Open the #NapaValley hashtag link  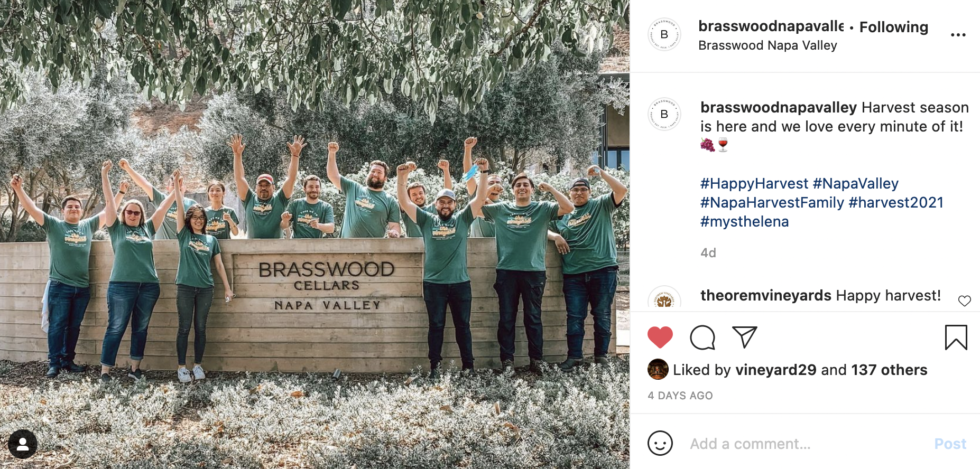coord(855,183)
